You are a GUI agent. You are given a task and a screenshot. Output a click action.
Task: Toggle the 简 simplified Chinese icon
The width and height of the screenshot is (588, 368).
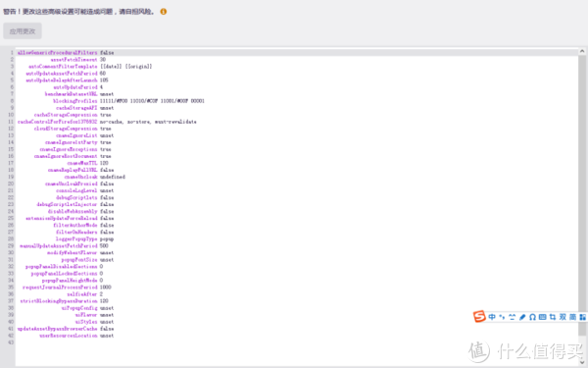(x=573, y=317)
